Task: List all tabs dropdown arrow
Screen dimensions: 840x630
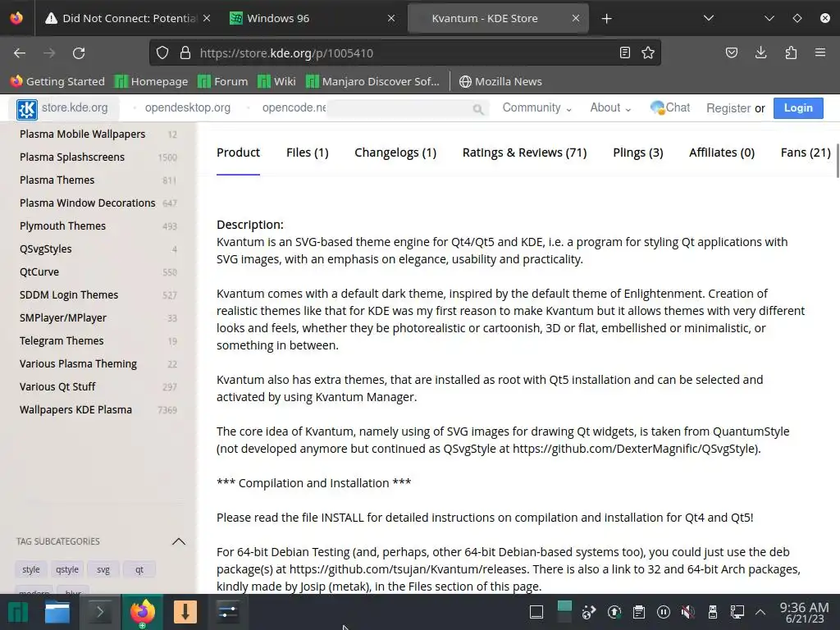Action: pos(708,18)
